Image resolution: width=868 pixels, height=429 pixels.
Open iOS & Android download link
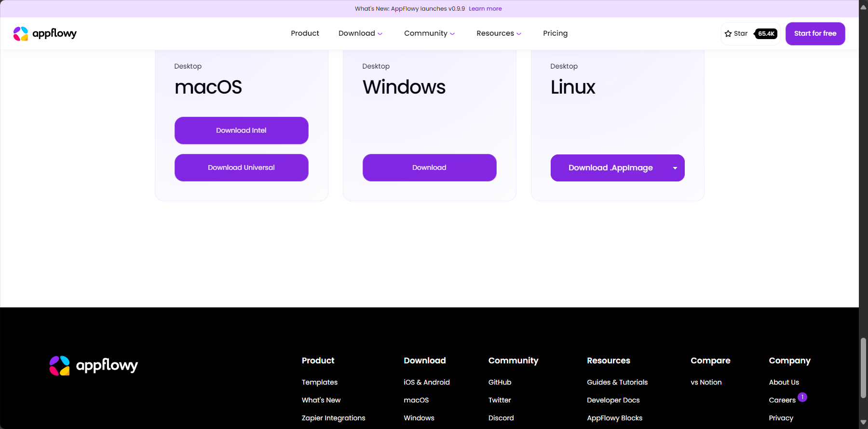(x=427, y=382)
